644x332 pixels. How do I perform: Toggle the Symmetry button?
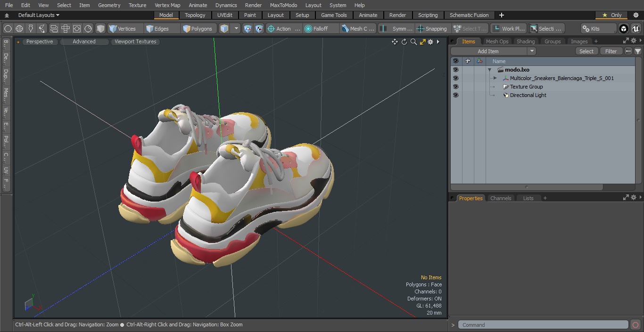(x=397, y=29)
